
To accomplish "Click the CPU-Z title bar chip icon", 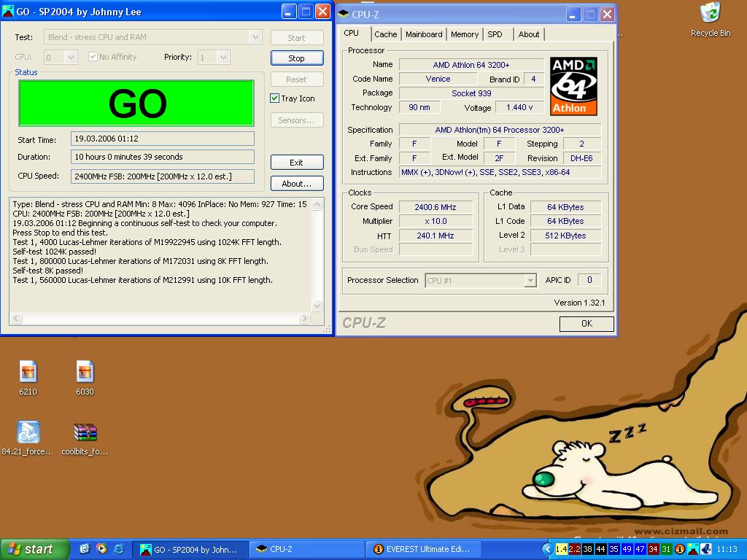I will pos(343,14).
